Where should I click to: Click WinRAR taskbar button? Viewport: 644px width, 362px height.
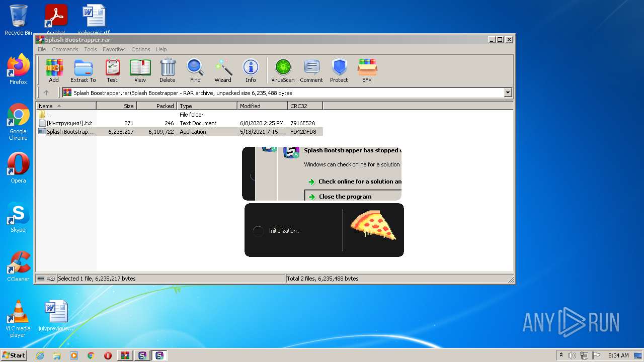point(125,355)
